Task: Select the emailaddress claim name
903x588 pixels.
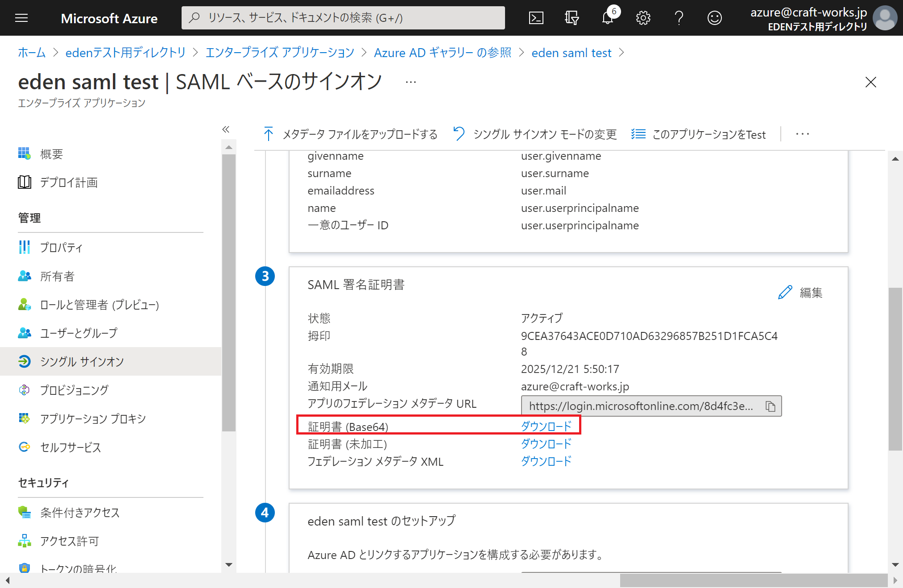Action: (x=341, y=190)
